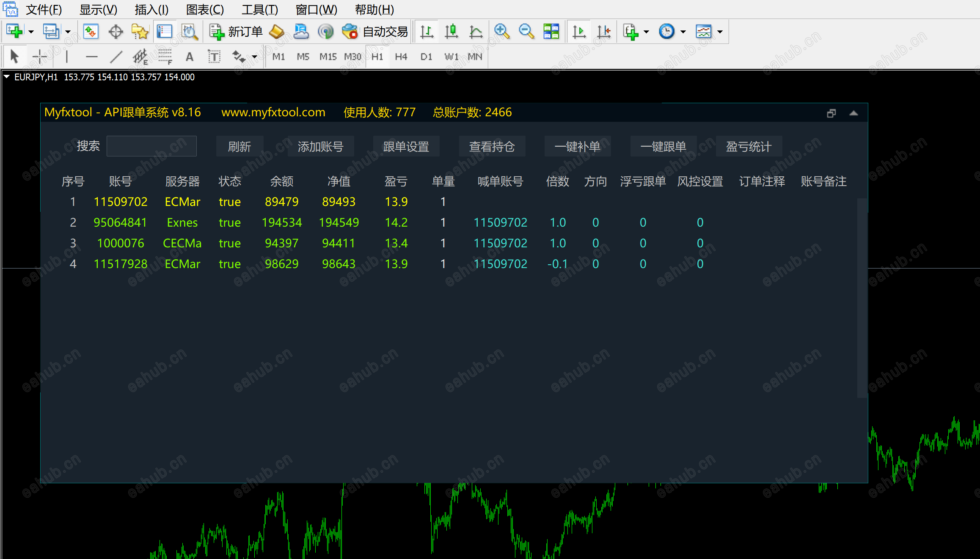980x559 pixels.
Task: Toggle chart shift
Action: click(x=604, y=31)
